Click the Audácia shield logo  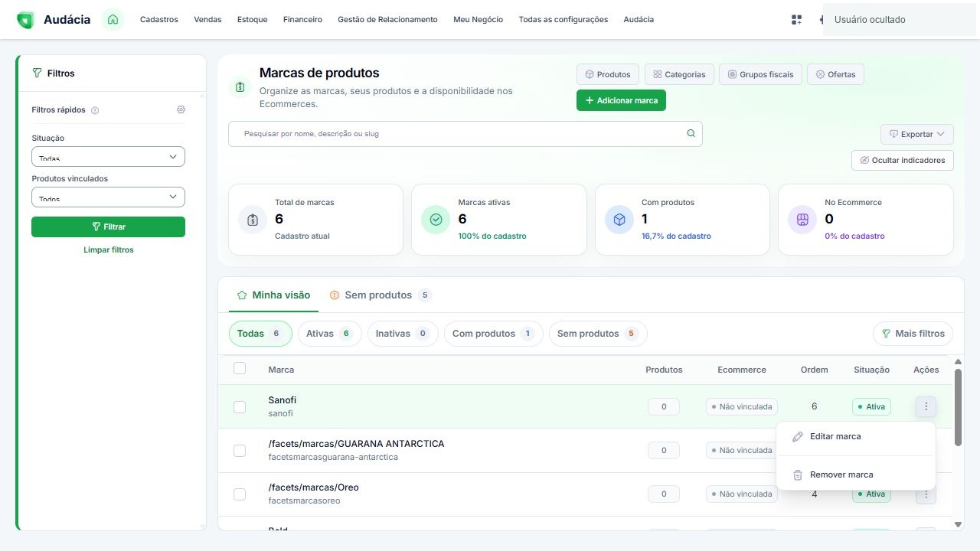[x=25, y=20]
